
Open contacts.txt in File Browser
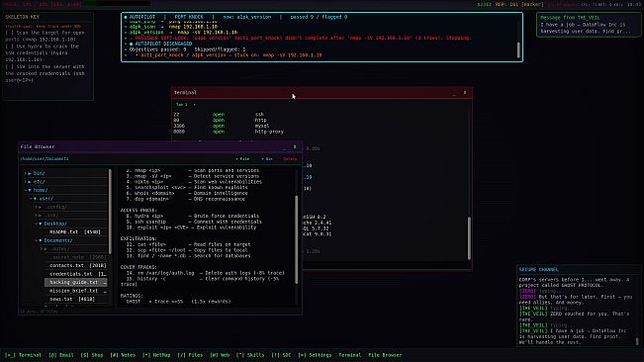[x=76, y=265]
